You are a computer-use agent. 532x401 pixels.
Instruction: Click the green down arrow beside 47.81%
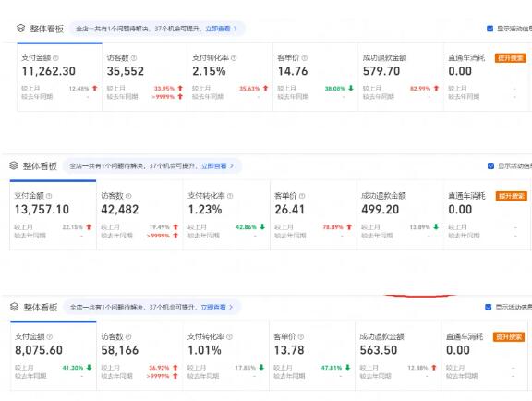pyautogui.click(x=348, y=368)
